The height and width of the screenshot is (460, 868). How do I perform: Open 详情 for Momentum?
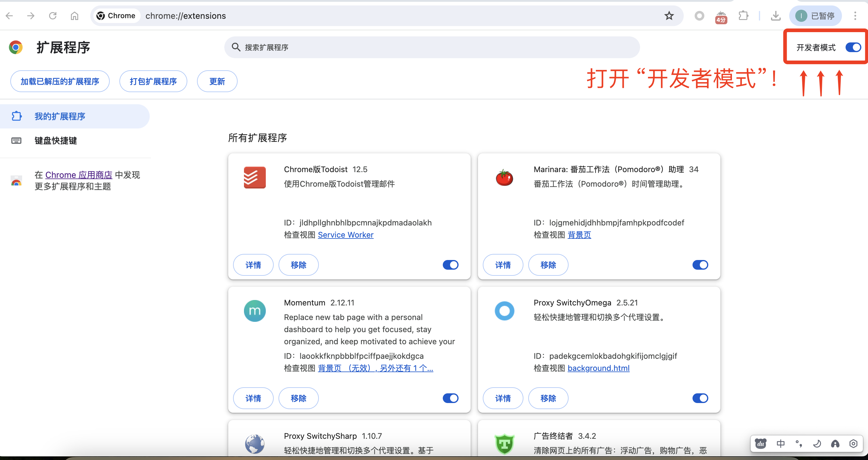(x=253, y=398)
